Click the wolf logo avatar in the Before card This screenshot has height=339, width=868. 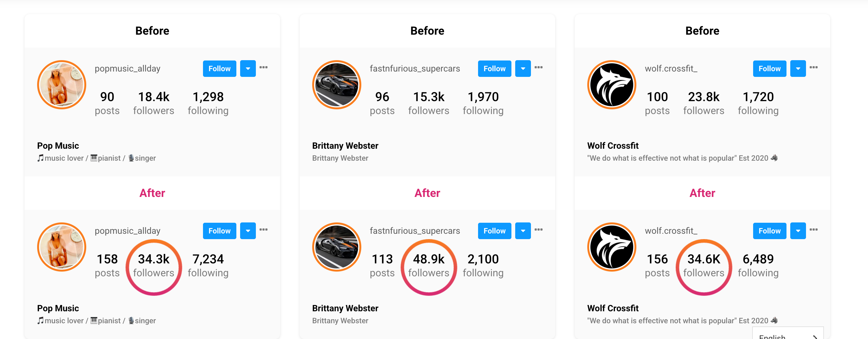(x=612, y=85)
